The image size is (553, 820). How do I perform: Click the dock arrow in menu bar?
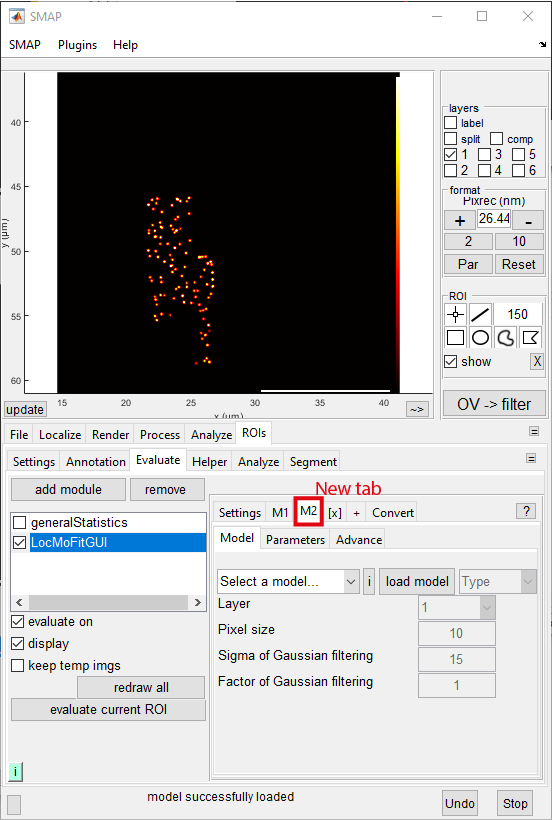[543, 45]
